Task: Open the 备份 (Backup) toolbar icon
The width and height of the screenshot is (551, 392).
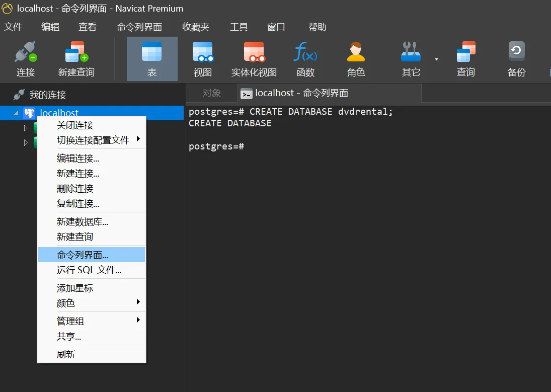Action: click(516, 59)
